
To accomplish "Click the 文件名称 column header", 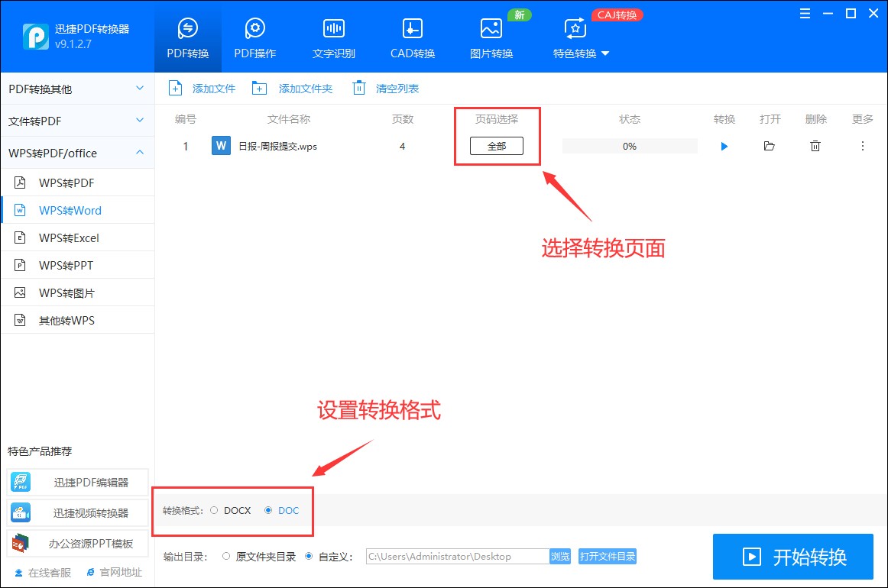I will (289, 119).
